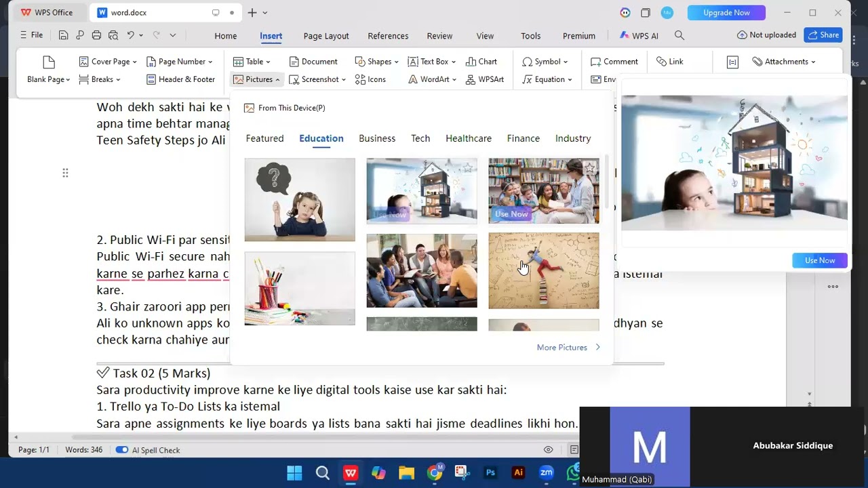Open the File menu
Viewport: 868px width, 488px height.
[x=31, y=35]
